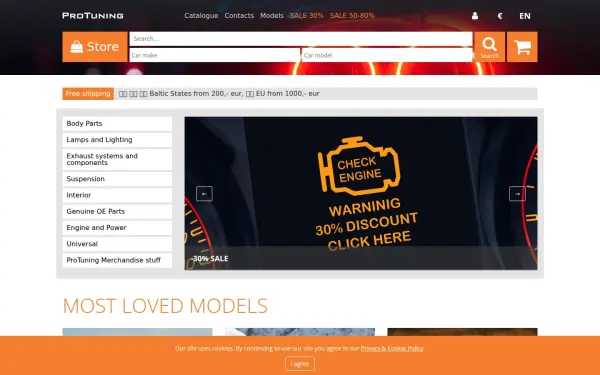Open the EN language selector

pos(525,16)
